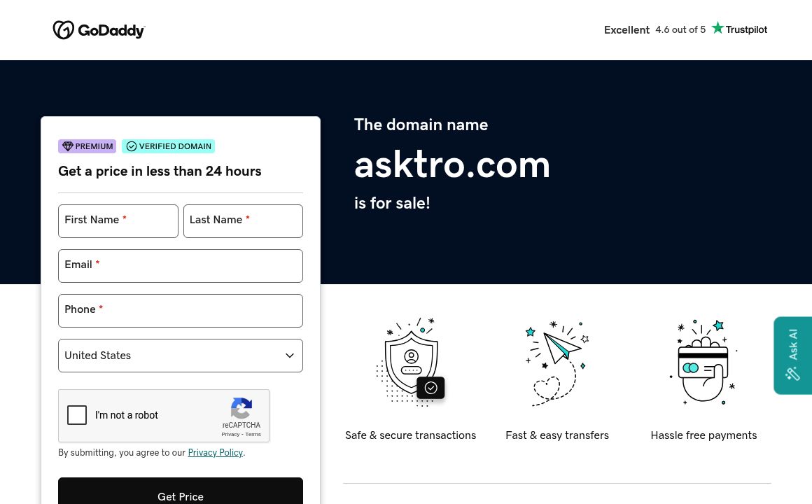Open the Privacy Policy link

point(215,453)
